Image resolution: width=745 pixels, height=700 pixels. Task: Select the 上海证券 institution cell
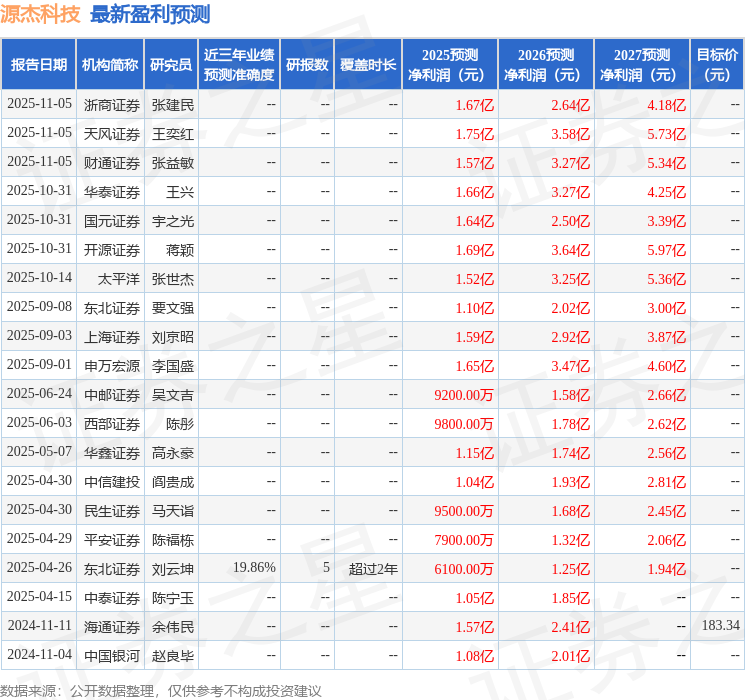[x=112, y=337]
